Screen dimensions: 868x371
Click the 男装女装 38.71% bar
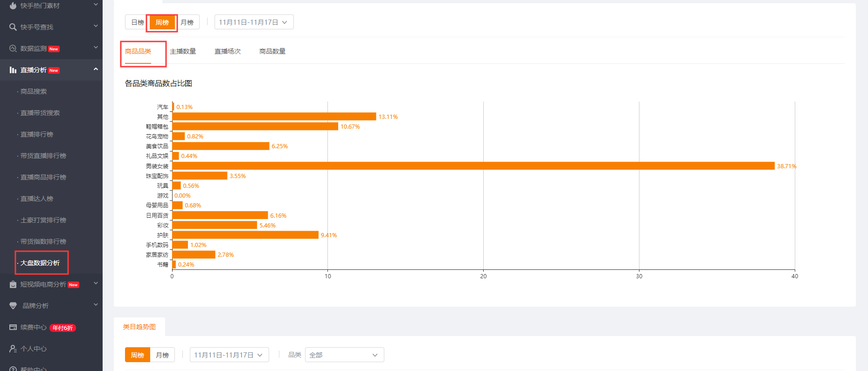(x=473, y=166)
